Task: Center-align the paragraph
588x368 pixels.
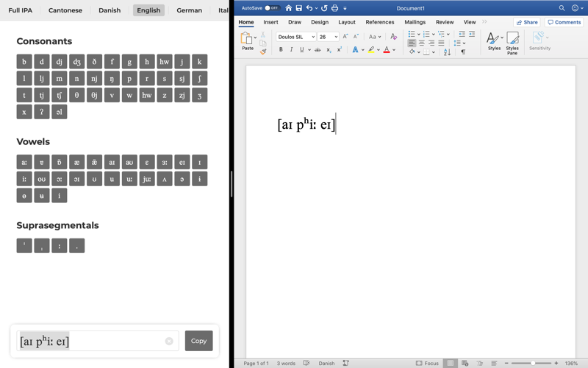Action: point(421,43)
